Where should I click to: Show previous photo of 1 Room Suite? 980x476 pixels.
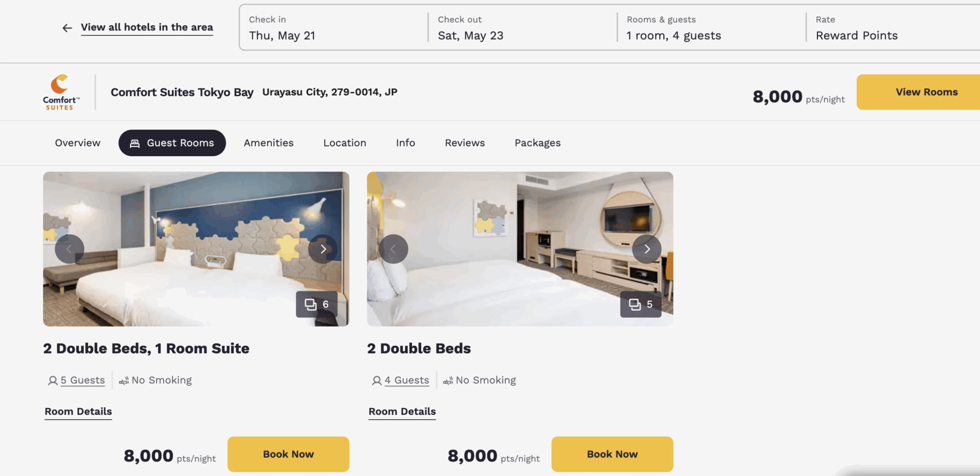coord(69,249)
